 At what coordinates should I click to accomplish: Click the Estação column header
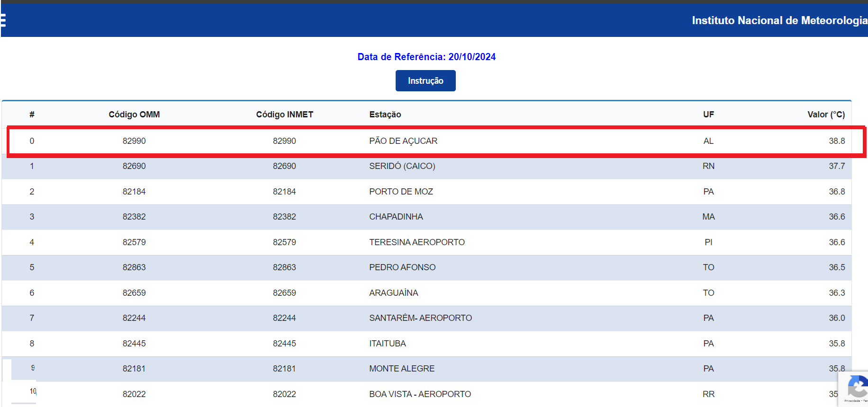385,115
